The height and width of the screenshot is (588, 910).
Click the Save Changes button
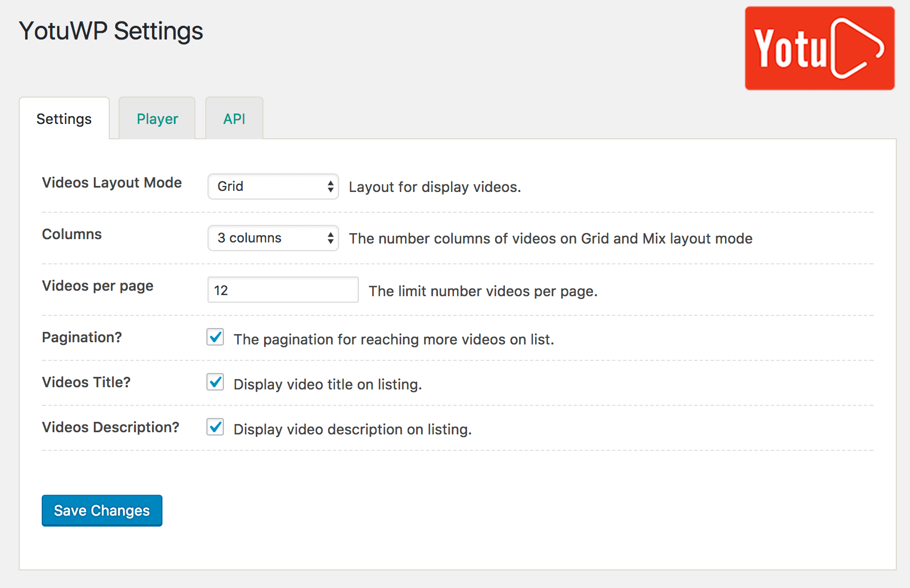click(x=102, y=511)
